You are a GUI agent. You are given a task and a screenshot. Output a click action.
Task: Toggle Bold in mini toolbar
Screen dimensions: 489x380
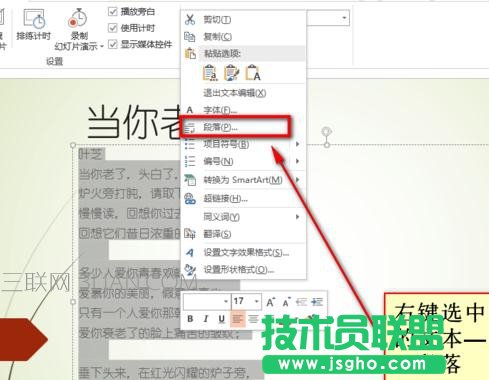point(190,319)
